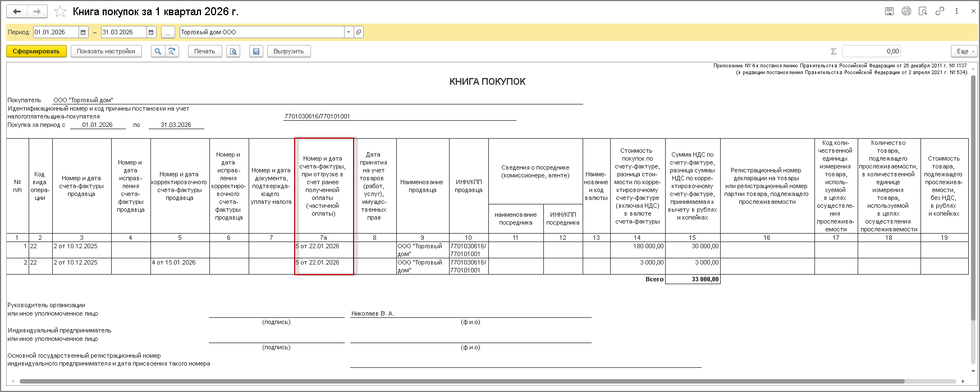980x392 pixels.
Task: Click scroll-down arrow of vertical scrollbar
Action: [973, 372]
